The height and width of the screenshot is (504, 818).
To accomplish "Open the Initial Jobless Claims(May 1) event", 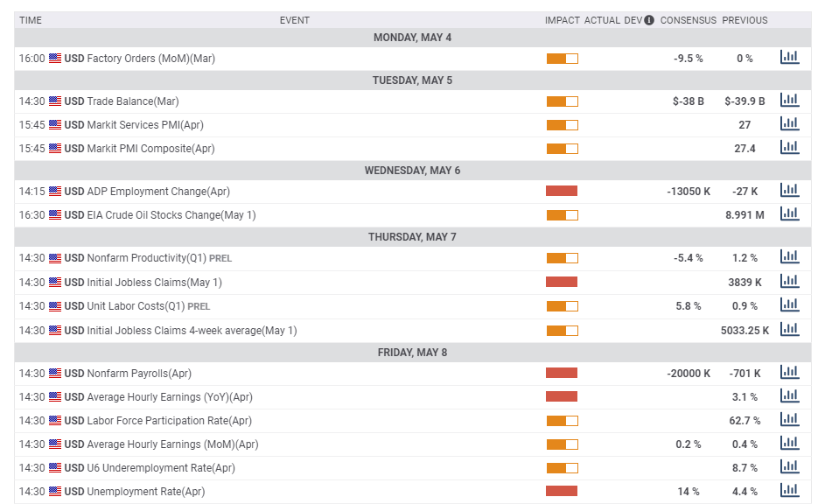I will [154, 283].
